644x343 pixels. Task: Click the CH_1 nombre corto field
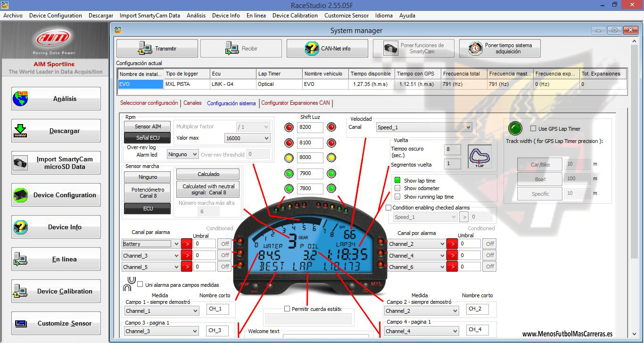[218, 309]
